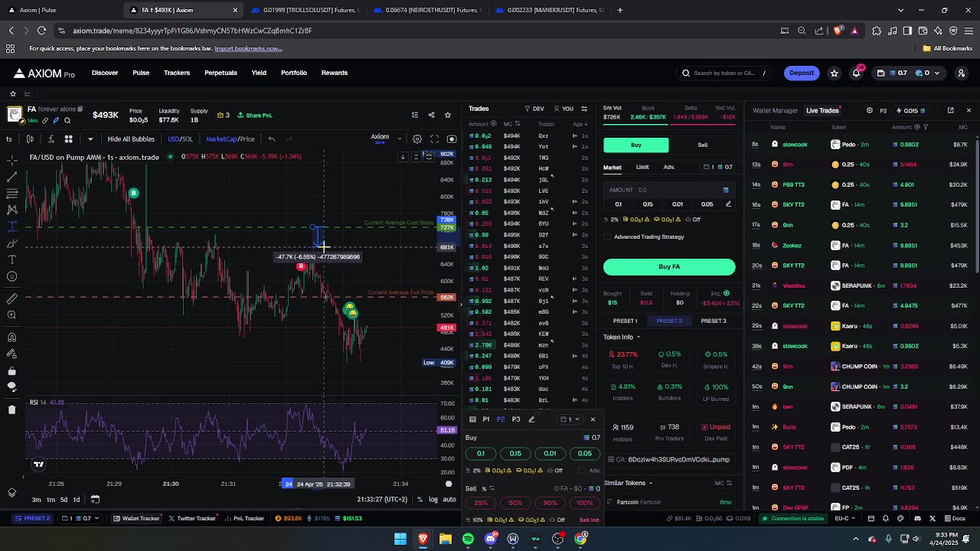Open Live Trades panel in new window

coord(950,110)
